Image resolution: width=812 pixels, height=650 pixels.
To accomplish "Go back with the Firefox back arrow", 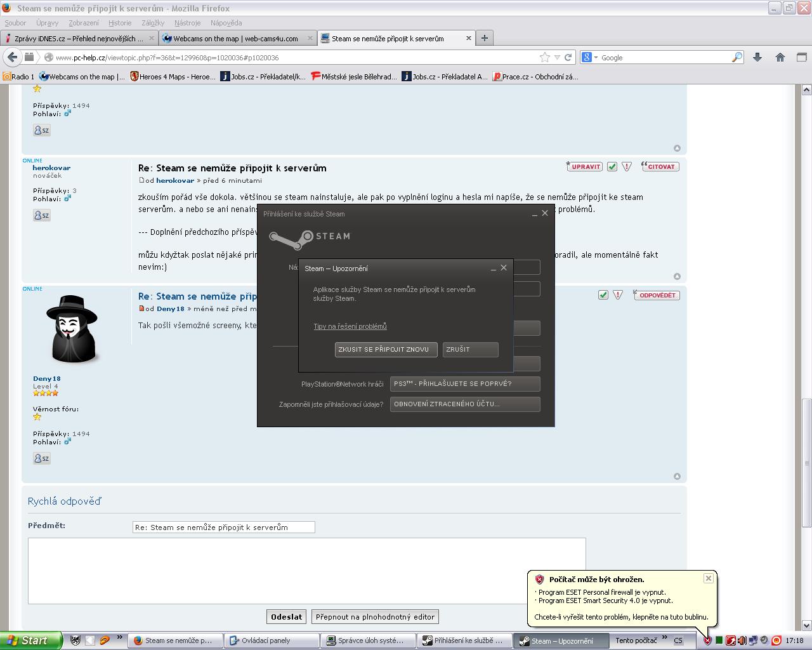I will pyautogui.click(x=12, y=57).
